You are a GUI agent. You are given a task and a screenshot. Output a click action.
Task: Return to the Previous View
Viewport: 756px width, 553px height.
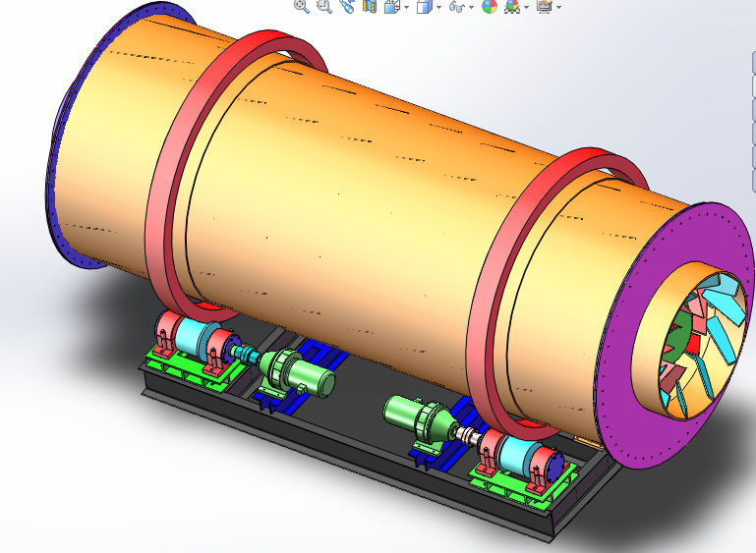tap(347, 6)
